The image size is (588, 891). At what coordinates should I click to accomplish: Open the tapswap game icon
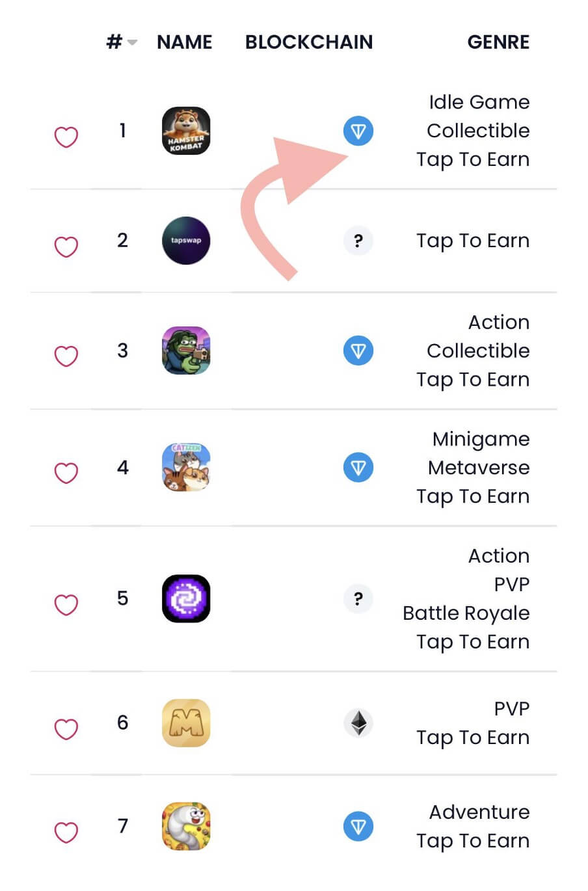186,241
